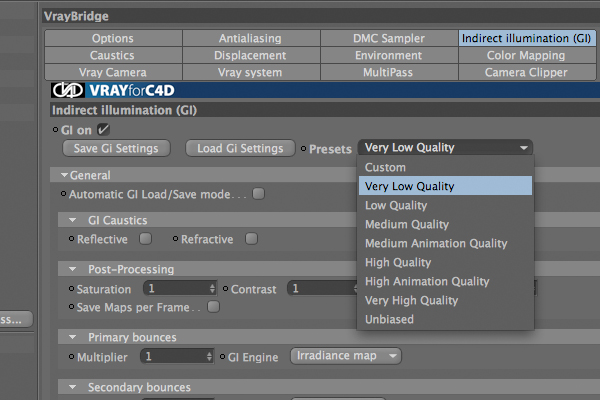Click the Automatic GI Load/Save parameter dot

[x=64, y=194]
